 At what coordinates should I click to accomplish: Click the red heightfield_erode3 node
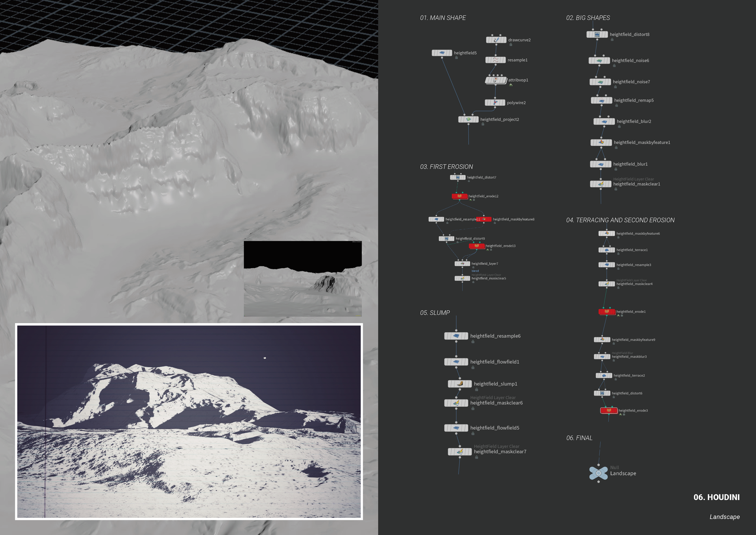(x=608, y=410)
